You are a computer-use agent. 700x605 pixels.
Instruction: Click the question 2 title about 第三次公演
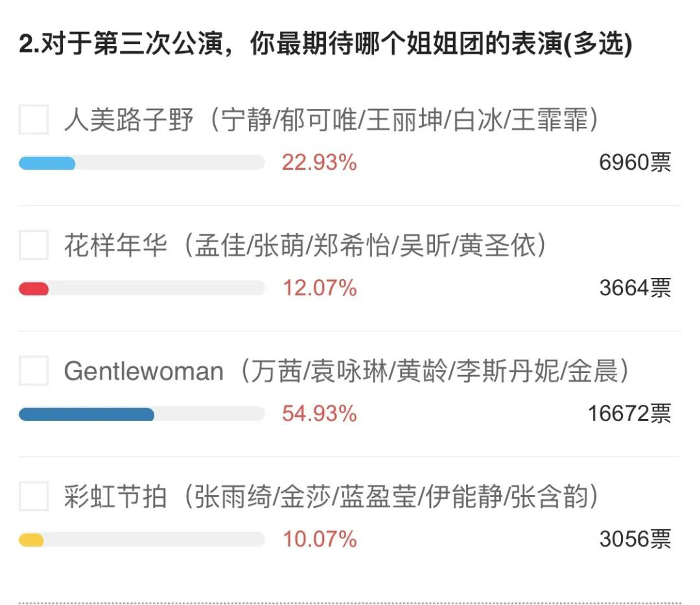[x=325, y=44]
